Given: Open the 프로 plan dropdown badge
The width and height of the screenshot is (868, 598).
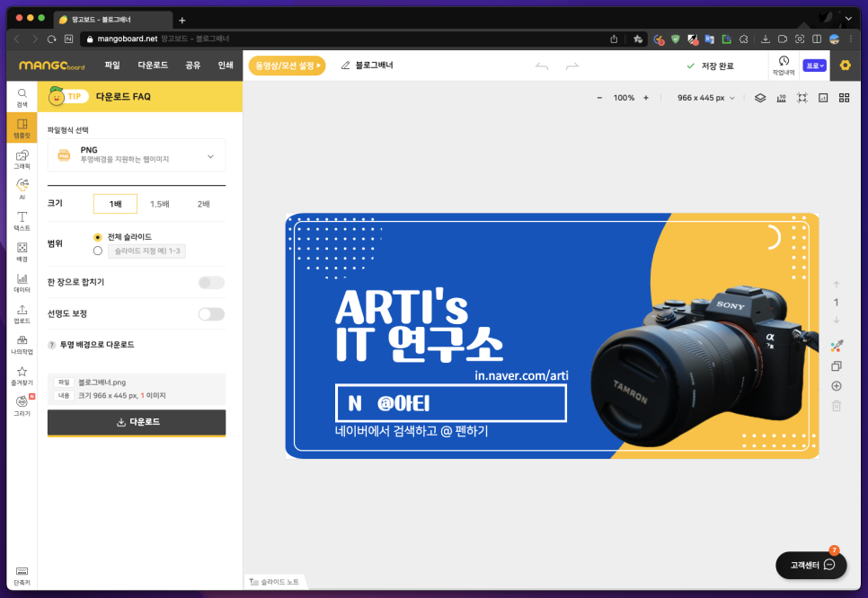Looking at the screenshot, I should (814, 66).
